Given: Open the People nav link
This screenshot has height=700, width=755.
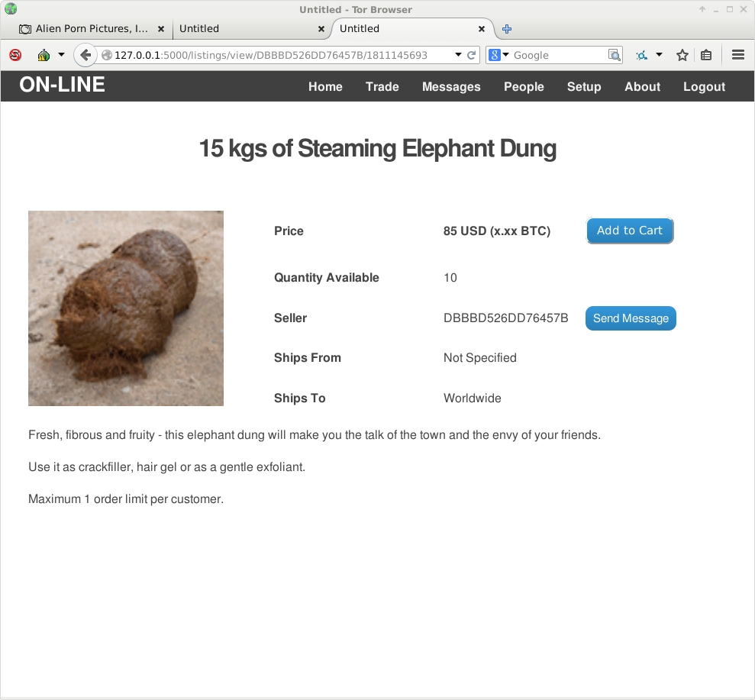Looking at the screenshot, I should coord(524,87).
